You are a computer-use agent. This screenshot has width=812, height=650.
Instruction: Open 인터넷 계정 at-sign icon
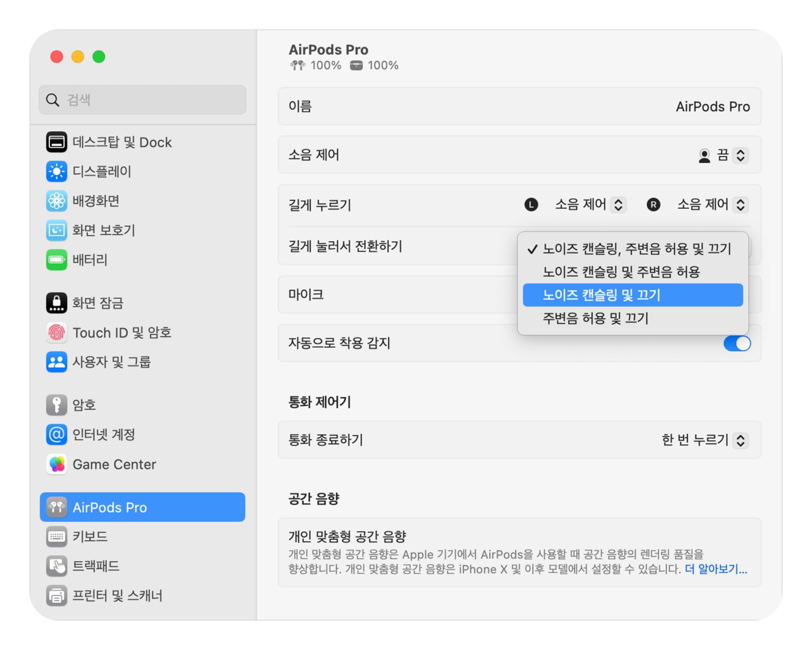coord(56,434)
